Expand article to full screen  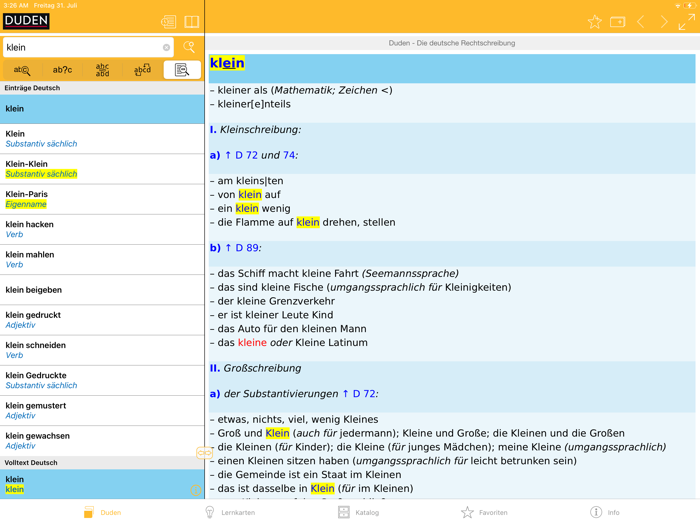point(687,22)
